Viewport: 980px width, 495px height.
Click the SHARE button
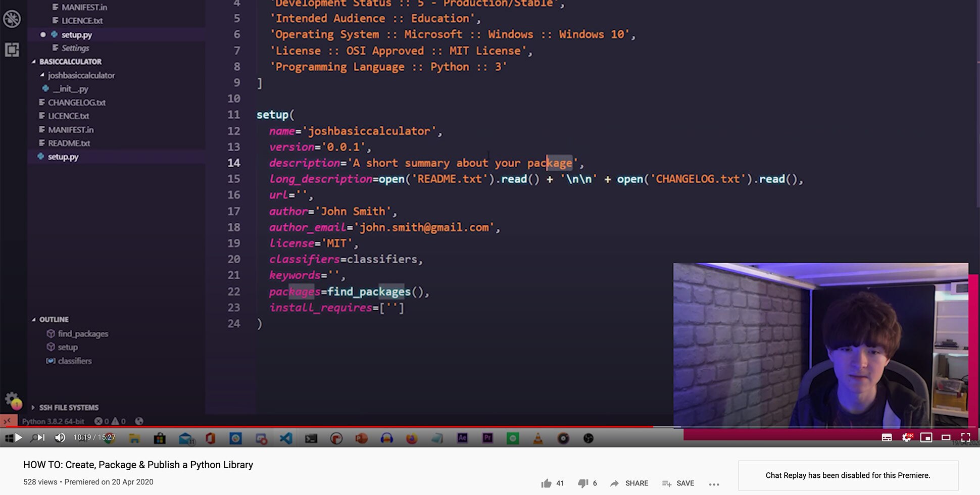(629, 483)
